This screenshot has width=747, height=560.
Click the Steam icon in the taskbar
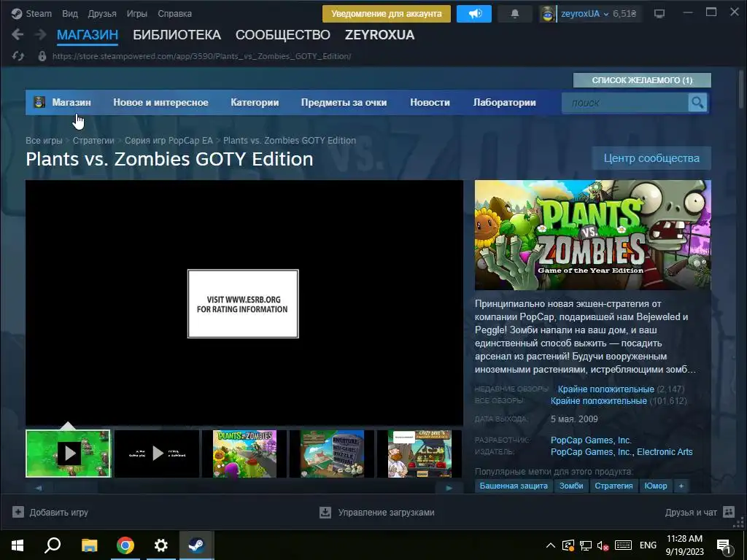pyautogui.click(x=196, y=545)
